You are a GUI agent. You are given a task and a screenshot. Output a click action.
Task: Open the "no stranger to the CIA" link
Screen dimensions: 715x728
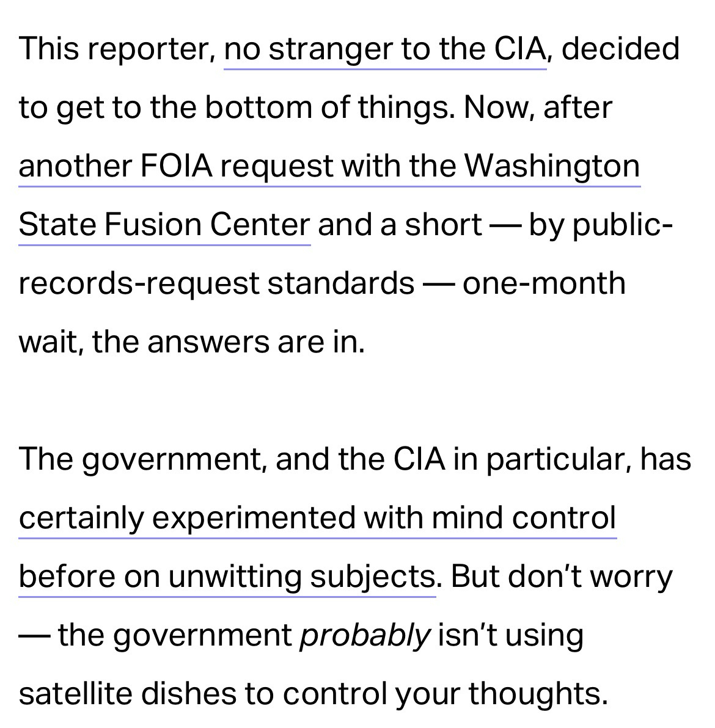(x=384, y=49)
